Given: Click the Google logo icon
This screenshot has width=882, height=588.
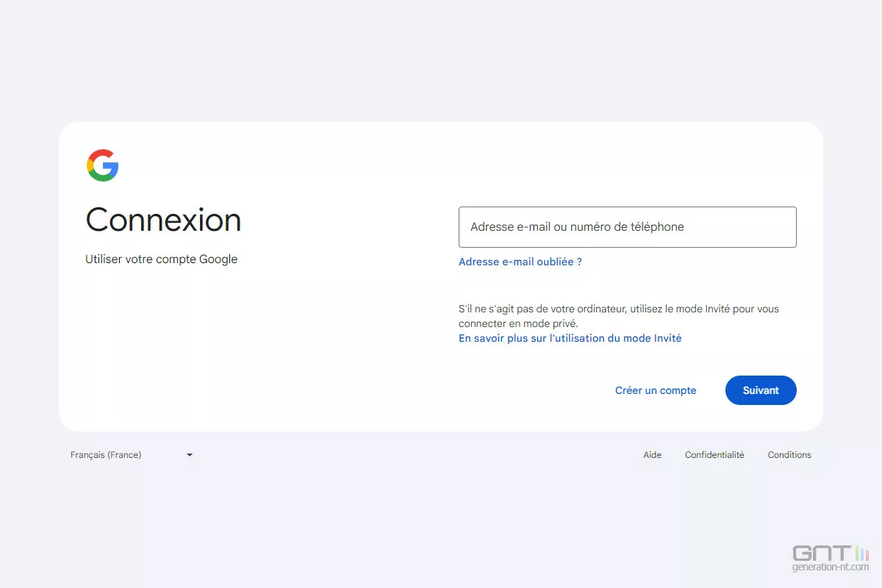Looking at the screenshot, I should pos(103,165).
